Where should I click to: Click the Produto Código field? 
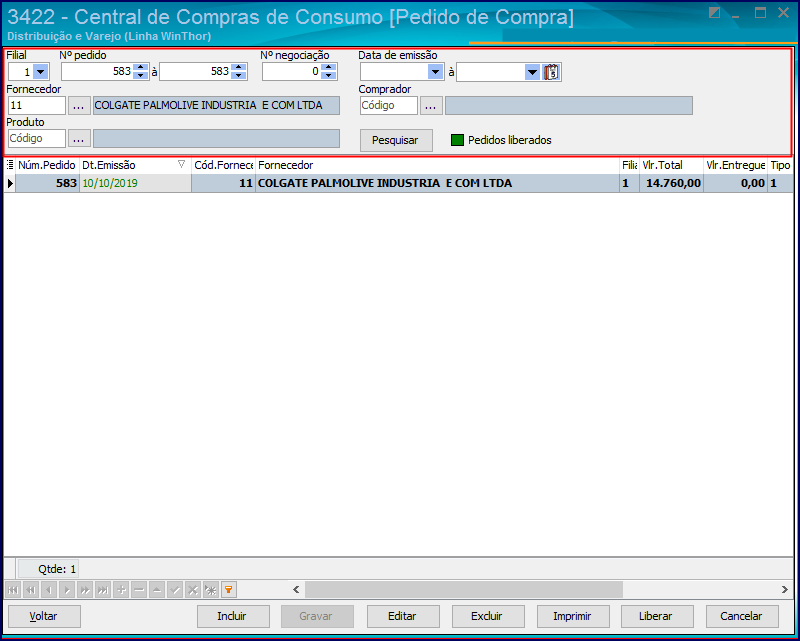(37, 138)
